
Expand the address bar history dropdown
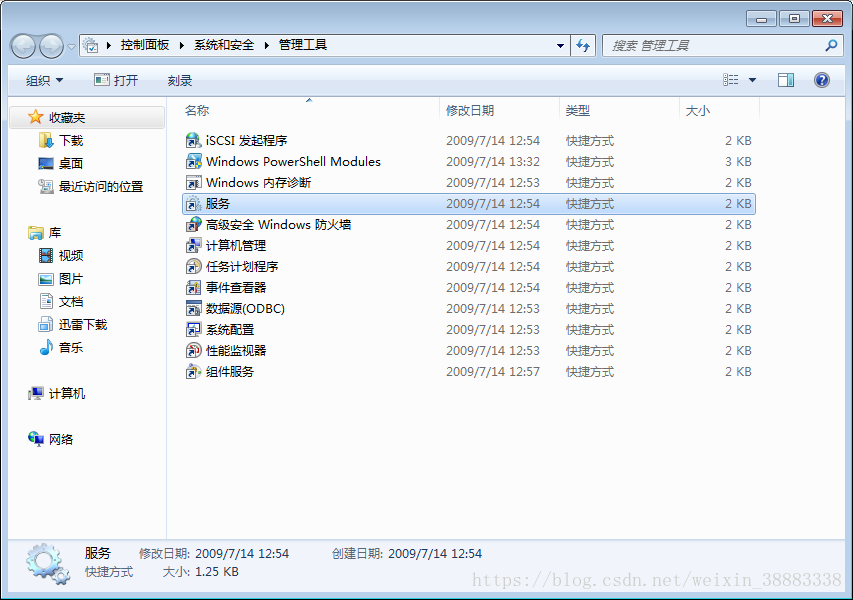coord(560,46)
